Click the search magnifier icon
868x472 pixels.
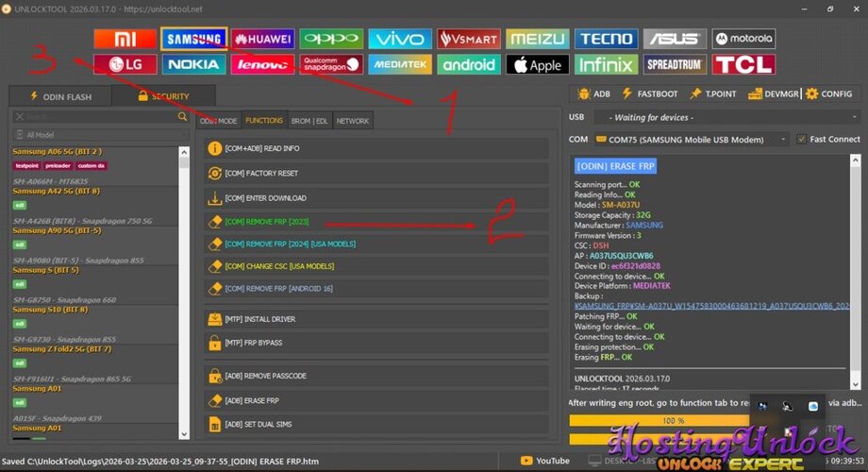pyautogui.click(x=182, y=116)
